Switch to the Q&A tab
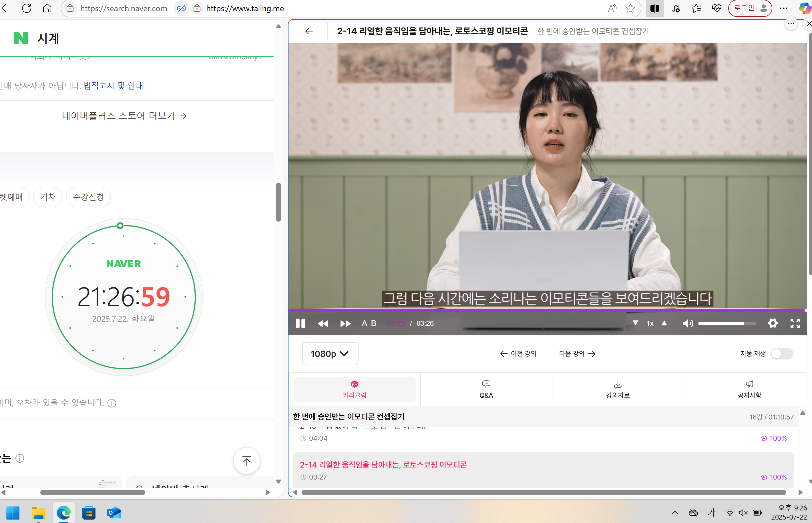 pyautogui.click(x=486, y=389)
